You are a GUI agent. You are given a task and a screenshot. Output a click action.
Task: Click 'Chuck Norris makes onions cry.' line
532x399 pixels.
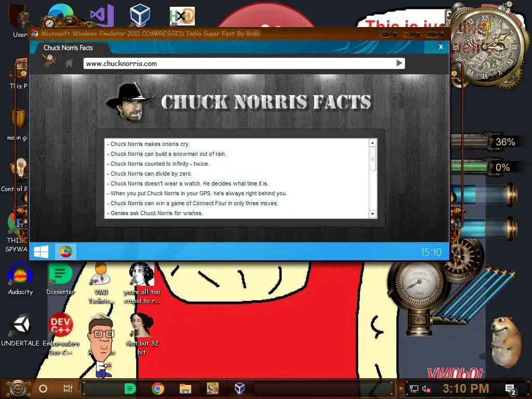[x=148, y=144]
